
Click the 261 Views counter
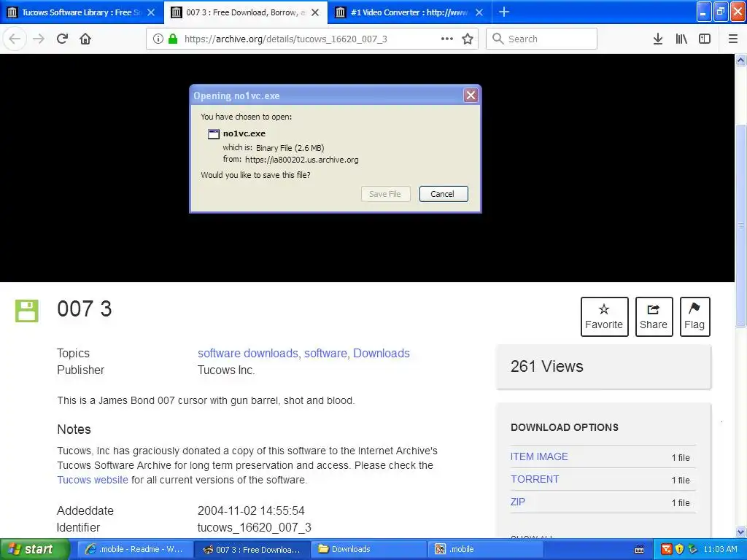[546, 367]
